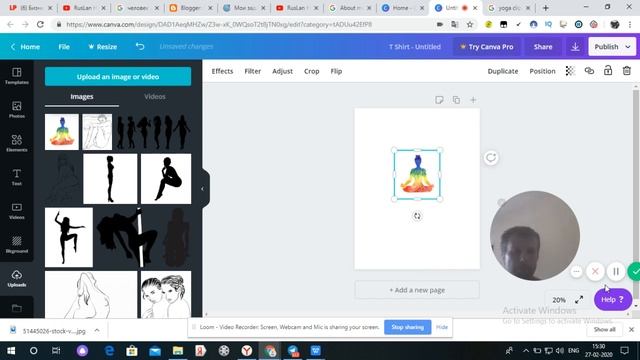This screenshot has width=640, height=360.
Task: Click the Help button
Action: (613, 300)
